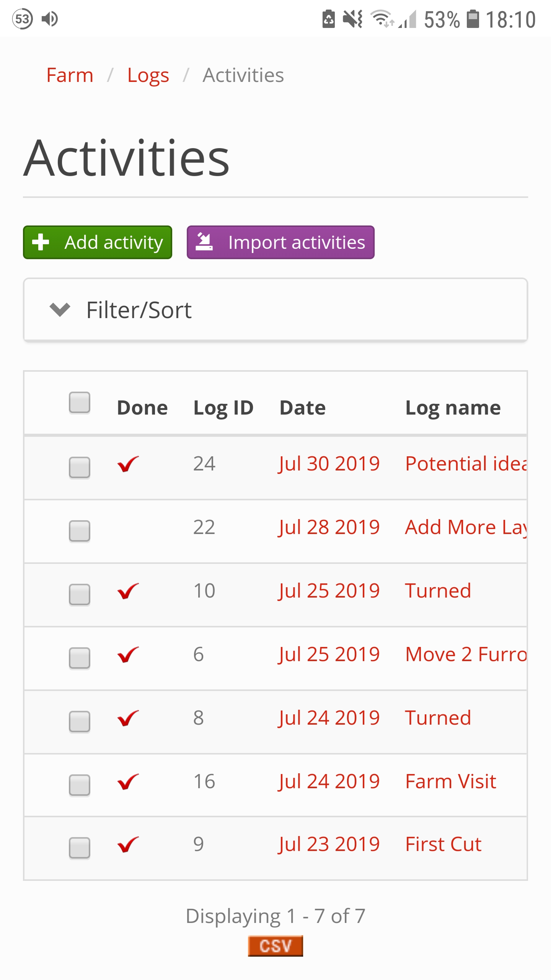Check the select-all checkbox in table header
Screen dimensions: 551x980
pyautogui.click(x=80, y=403)
